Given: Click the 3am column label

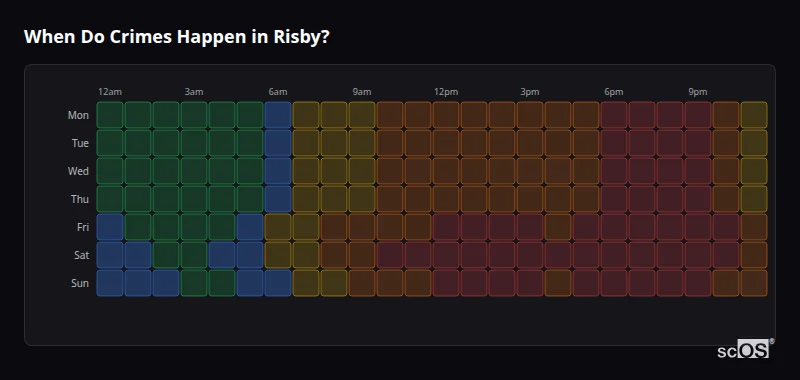Looking at the screenshot, I should 194,92.
